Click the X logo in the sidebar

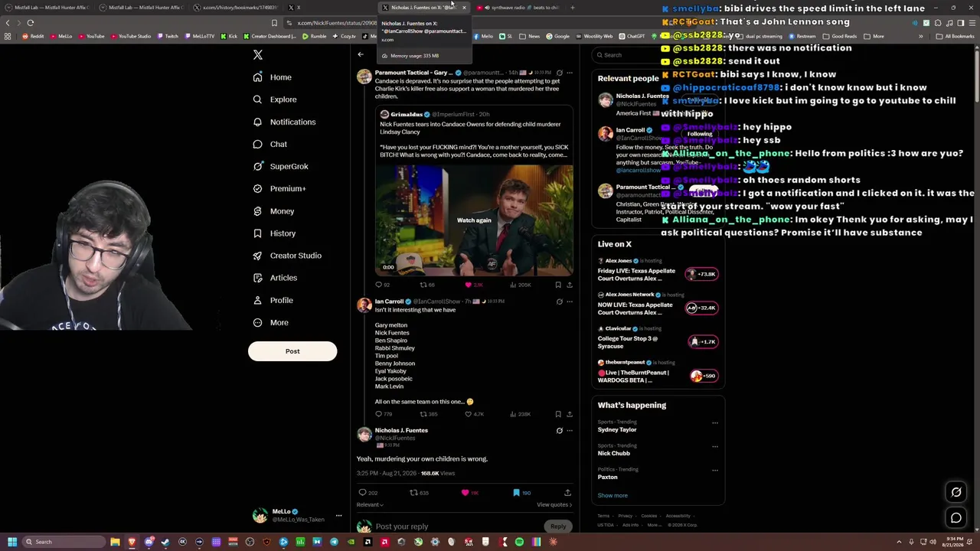[258, 55]
